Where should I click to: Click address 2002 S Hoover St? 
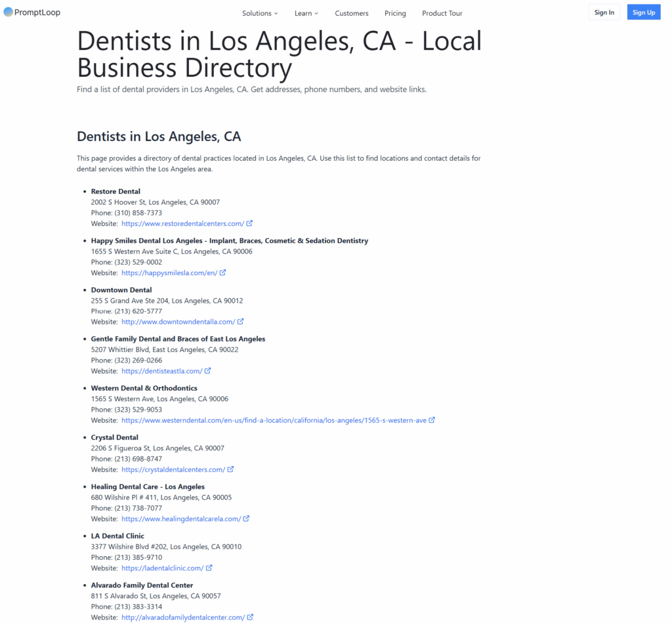155,202
